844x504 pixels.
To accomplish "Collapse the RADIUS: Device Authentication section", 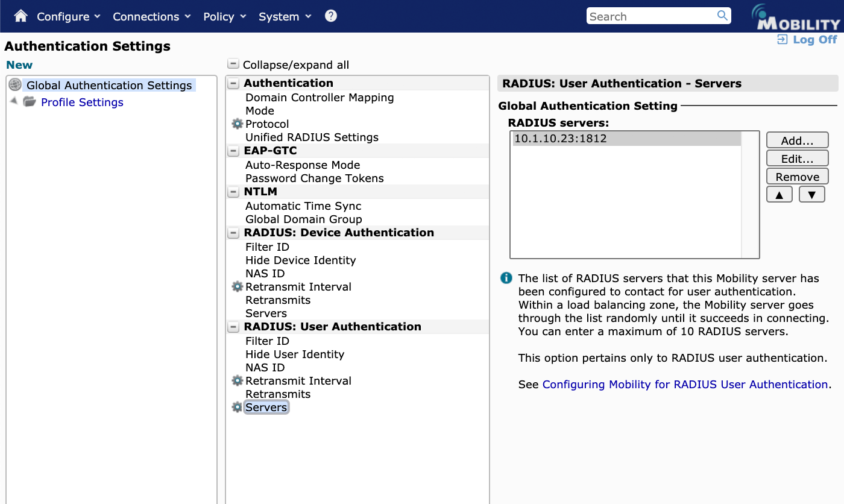I will click(233, 232).
